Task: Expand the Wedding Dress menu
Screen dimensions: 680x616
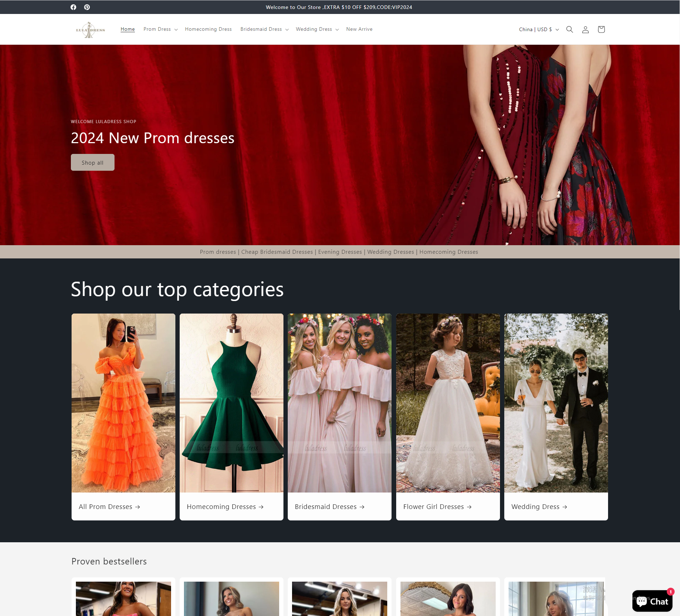Action: tap(317, 29)
